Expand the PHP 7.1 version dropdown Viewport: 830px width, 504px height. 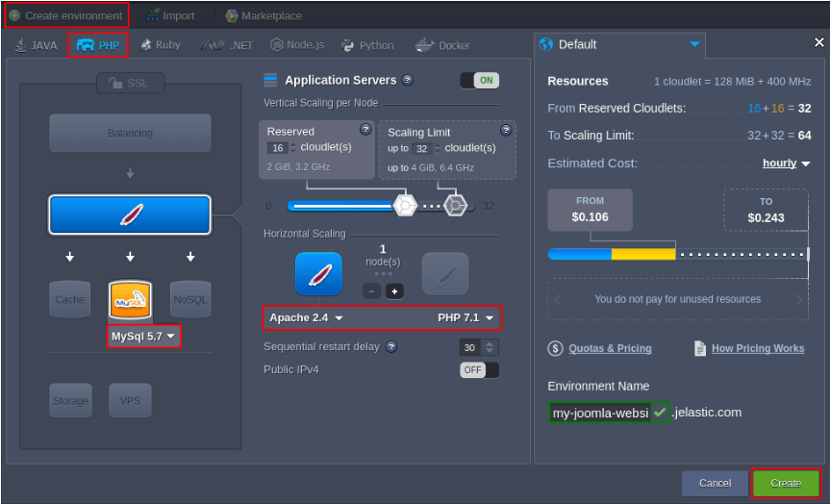pyautogui.click(x=466, y=317)
